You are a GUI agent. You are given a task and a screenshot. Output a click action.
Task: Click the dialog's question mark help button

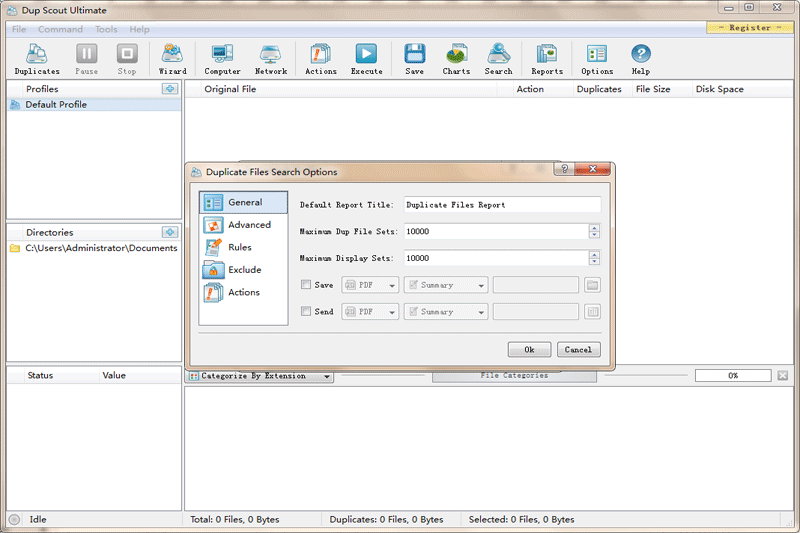[x=564, y=169]
